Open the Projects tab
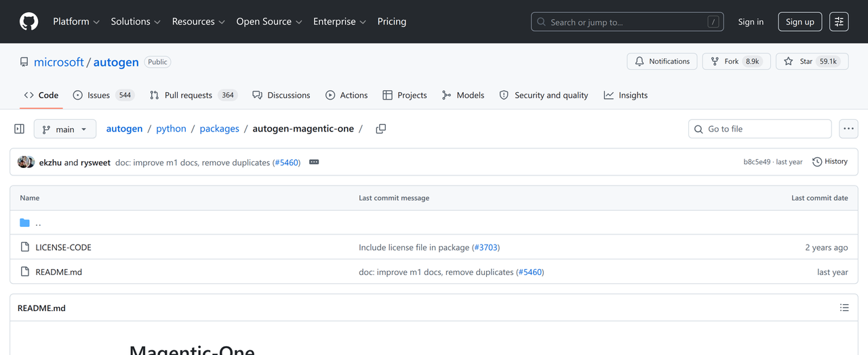868x355 pixels. coord(405,96)
